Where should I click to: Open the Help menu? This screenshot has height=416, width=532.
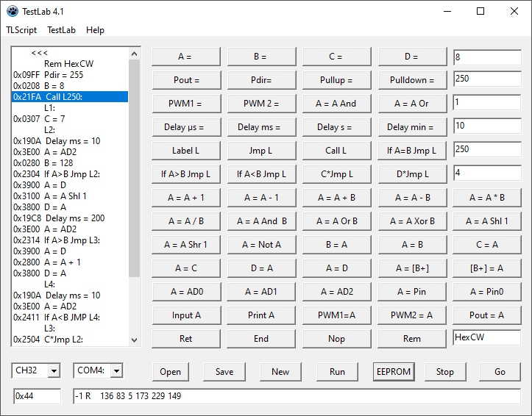tap(95, 30)
